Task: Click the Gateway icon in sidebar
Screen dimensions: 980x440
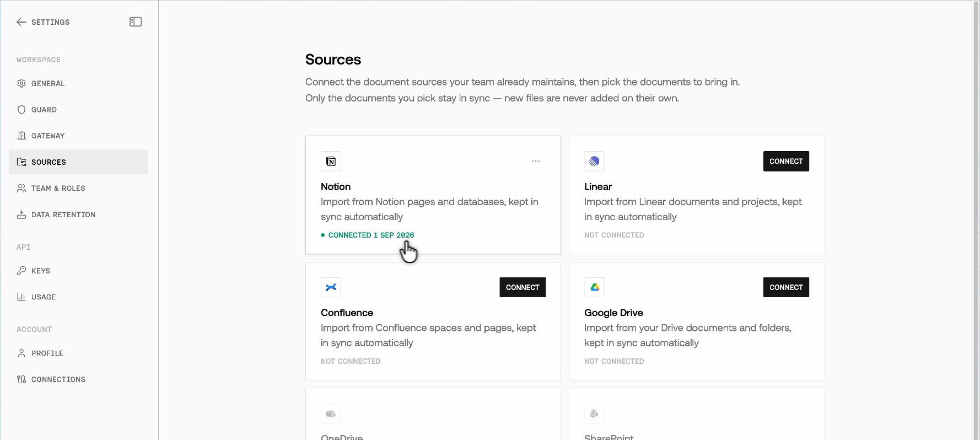Action: pos(21,136)
